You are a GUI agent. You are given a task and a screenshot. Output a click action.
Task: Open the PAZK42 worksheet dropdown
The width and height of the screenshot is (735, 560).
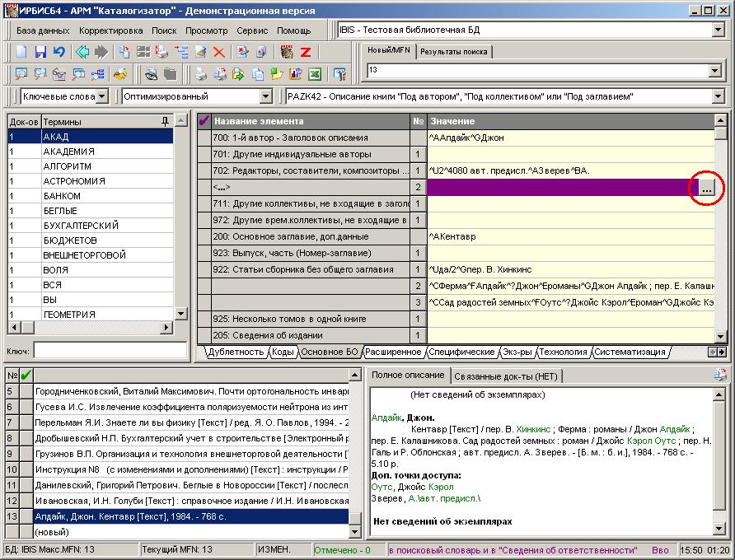pos(716,96)
